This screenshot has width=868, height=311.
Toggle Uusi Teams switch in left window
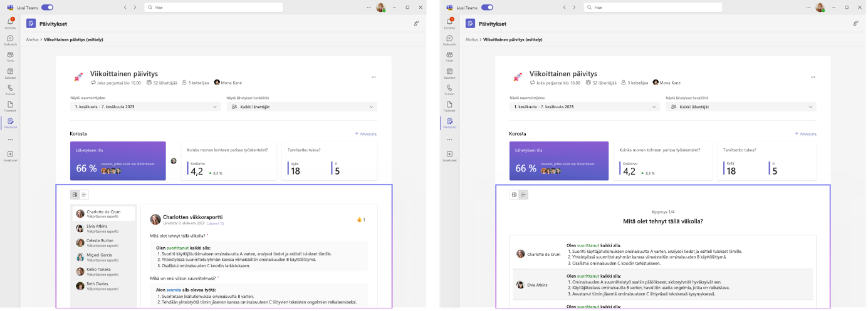click(x=47, y=8)
